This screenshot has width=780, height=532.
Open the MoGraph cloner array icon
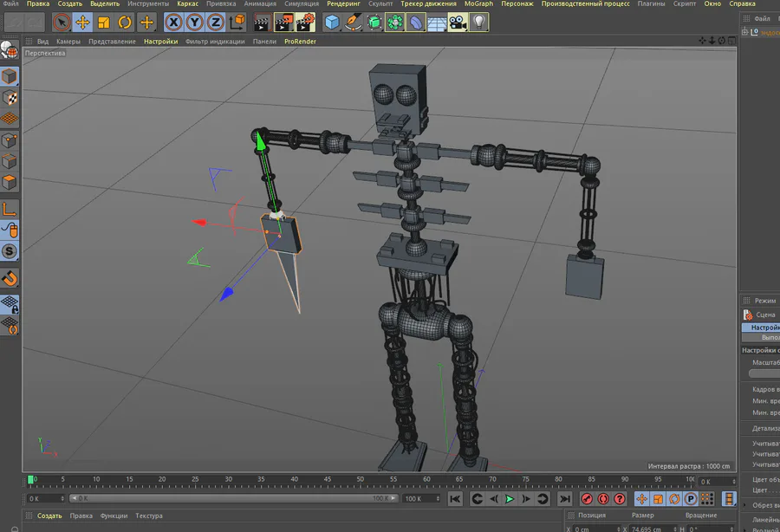click(x=395, y=23)
